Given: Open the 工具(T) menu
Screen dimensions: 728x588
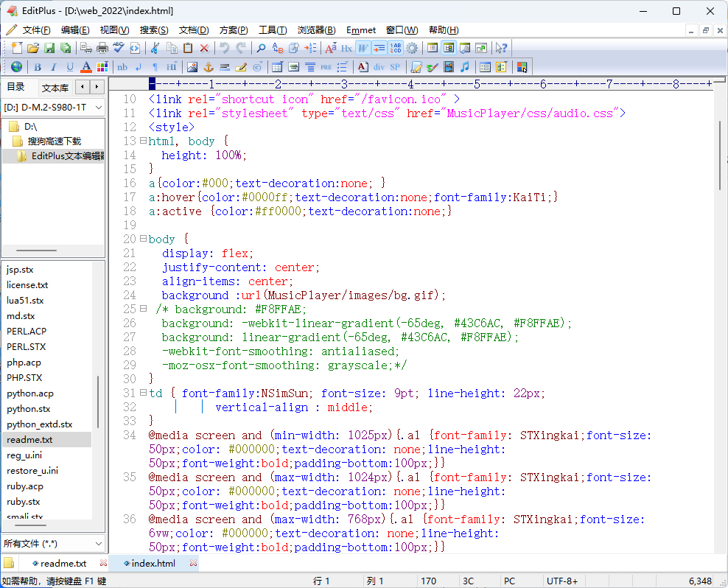Looking at the screenshot, I should [273, 30].
